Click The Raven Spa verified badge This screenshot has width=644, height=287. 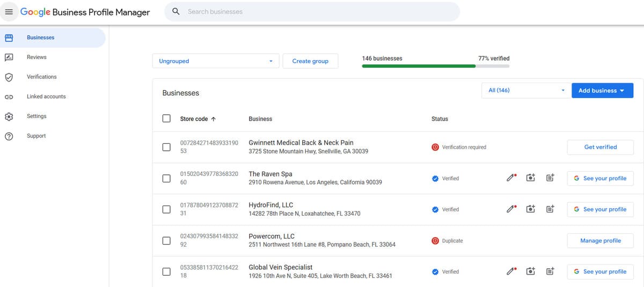pyautogui.click(x=435, y=179)
